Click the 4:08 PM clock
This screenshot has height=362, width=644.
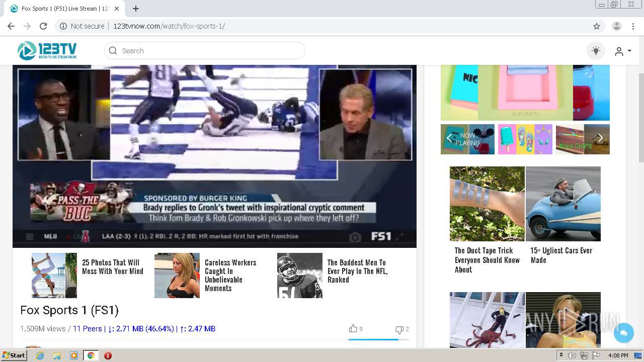coord(618,355)
